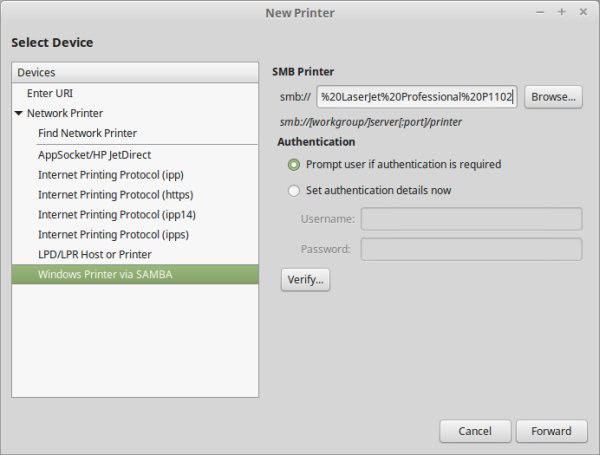Viewport: 600px width, 455px height.
Task: Collapse the Network Printer tree expander
Action: [19, 113]
